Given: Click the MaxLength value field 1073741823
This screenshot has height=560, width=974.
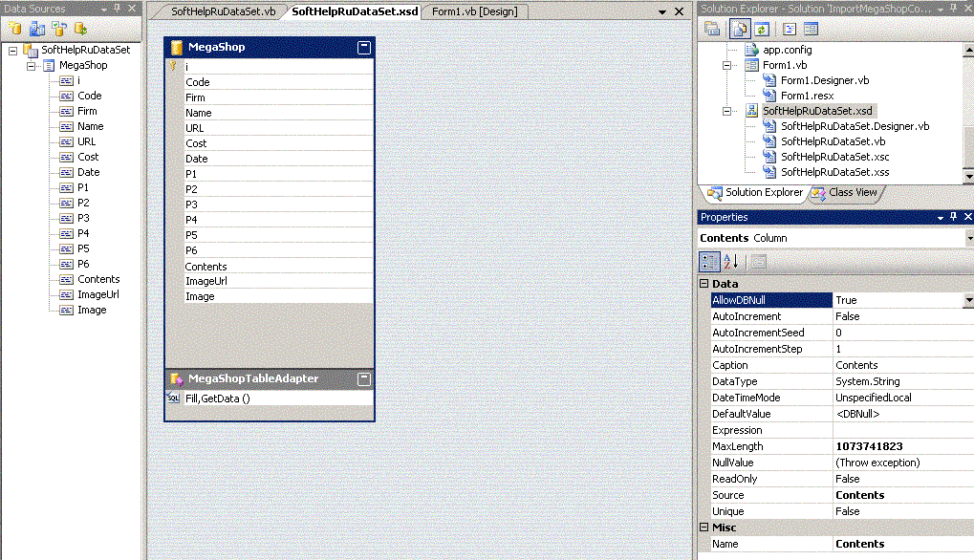Looking at the screenshot, I should pyautogui.click(x=903, y=446).
